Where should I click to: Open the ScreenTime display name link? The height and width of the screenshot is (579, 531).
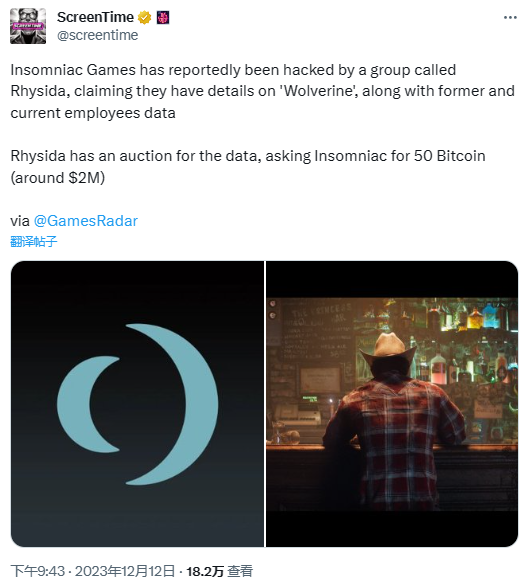(x=95, y=17)
